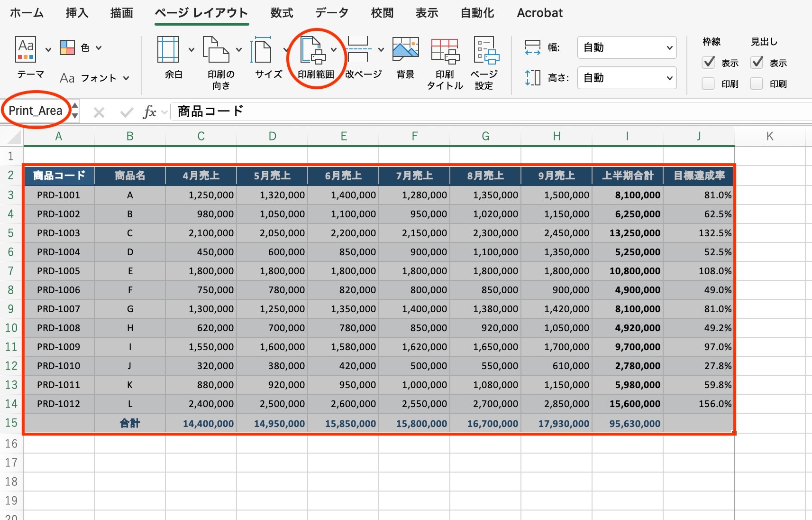Select row 15 header
Screen dimensions: 812x520
[11, 423]
